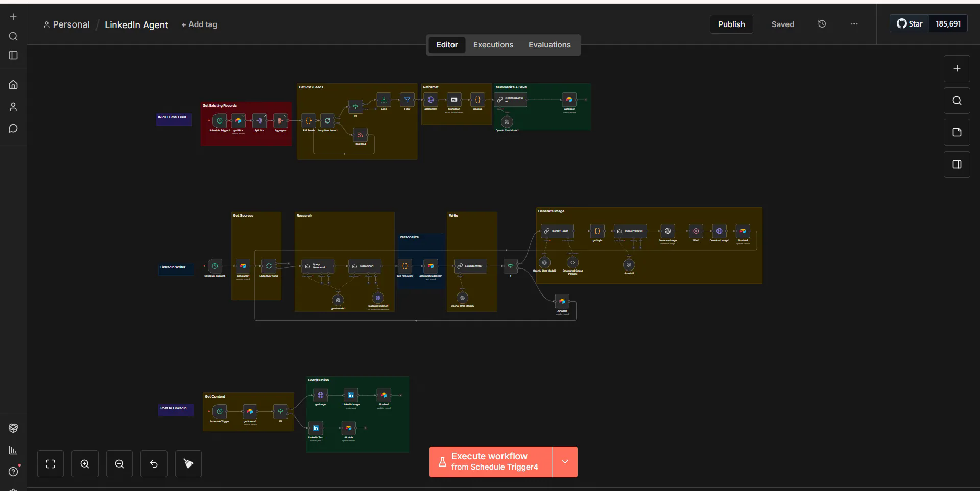Screen dimensions: 980x491
Task: Open the add node plus panel
Action: tap(957, 68)
